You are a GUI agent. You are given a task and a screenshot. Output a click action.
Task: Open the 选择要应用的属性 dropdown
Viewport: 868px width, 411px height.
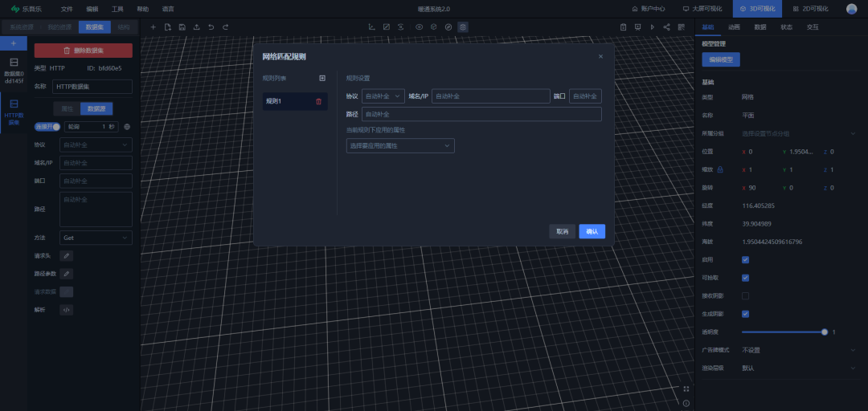coord(400,146)
